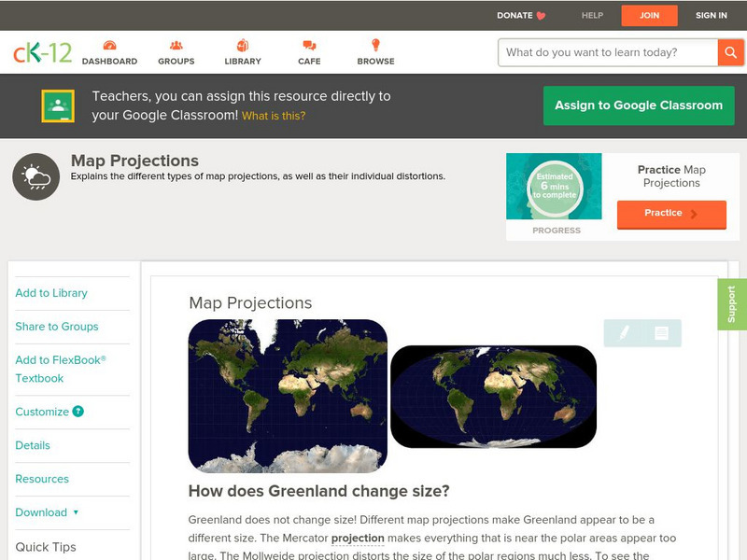
Task: Open the CAFE menu item
Action: pos(309,62)
